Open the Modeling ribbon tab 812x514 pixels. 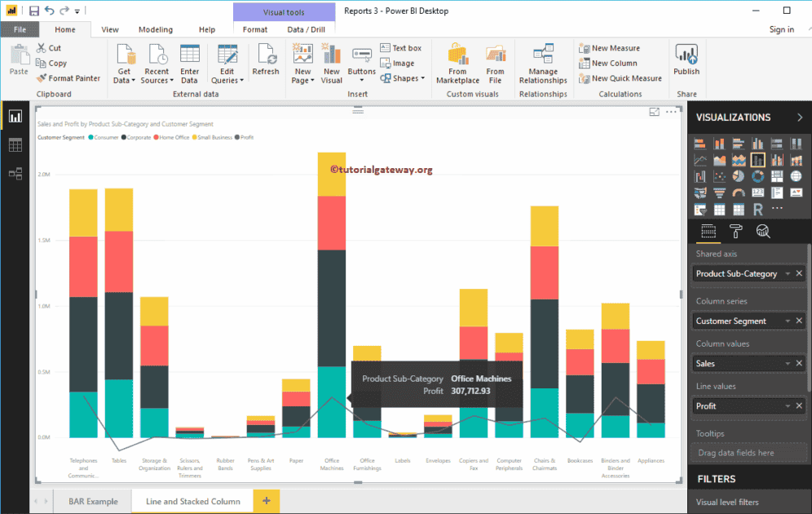(156, 29)
